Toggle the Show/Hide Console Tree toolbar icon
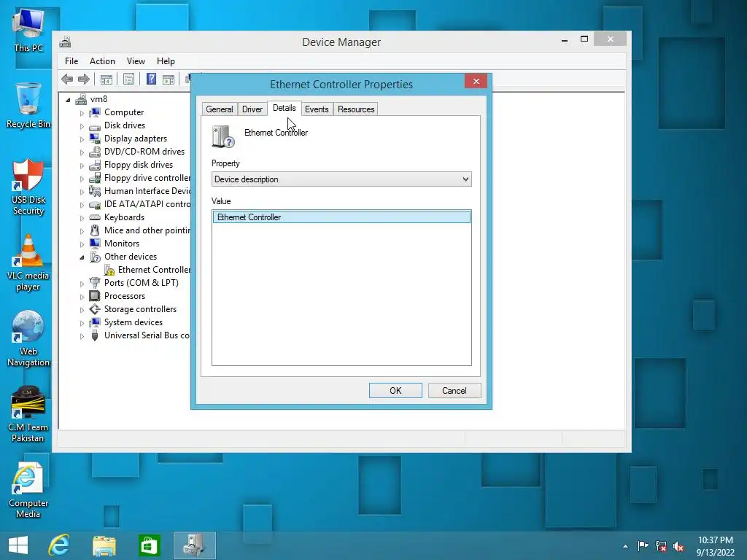 (107, 79)
